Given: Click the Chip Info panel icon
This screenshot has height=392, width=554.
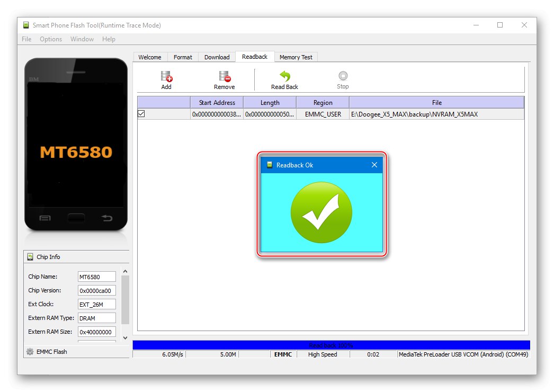Looking at the screenshot, I should coord(30,256).
